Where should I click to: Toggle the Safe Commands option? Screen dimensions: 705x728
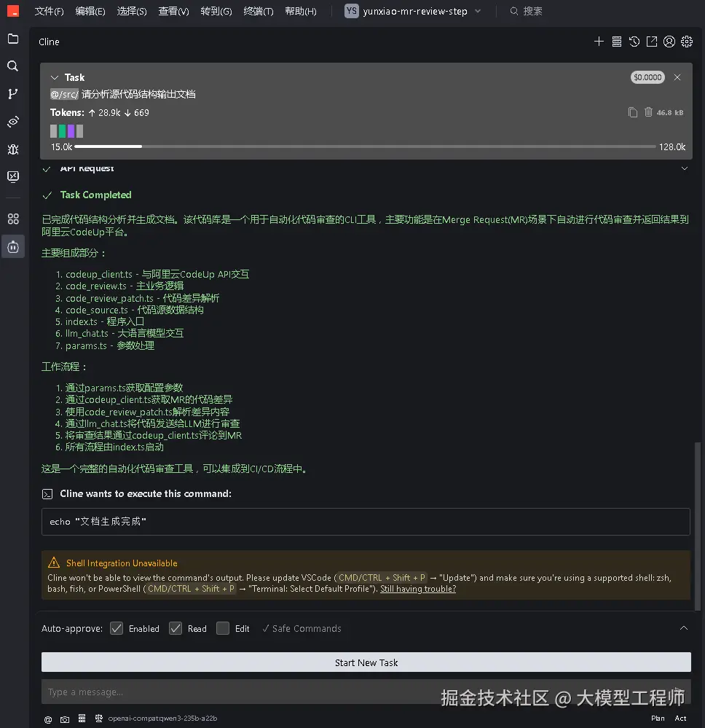click(302, 629)
